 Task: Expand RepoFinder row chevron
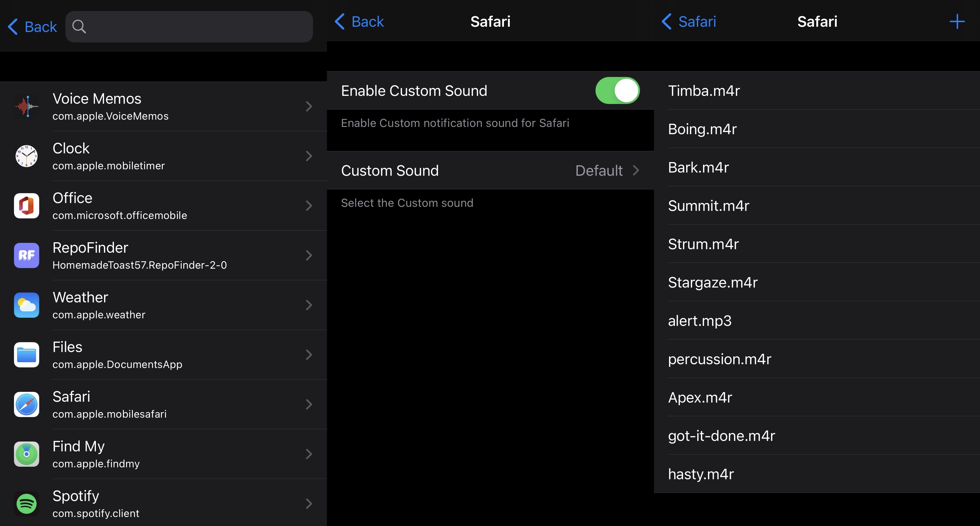(309, 255)
